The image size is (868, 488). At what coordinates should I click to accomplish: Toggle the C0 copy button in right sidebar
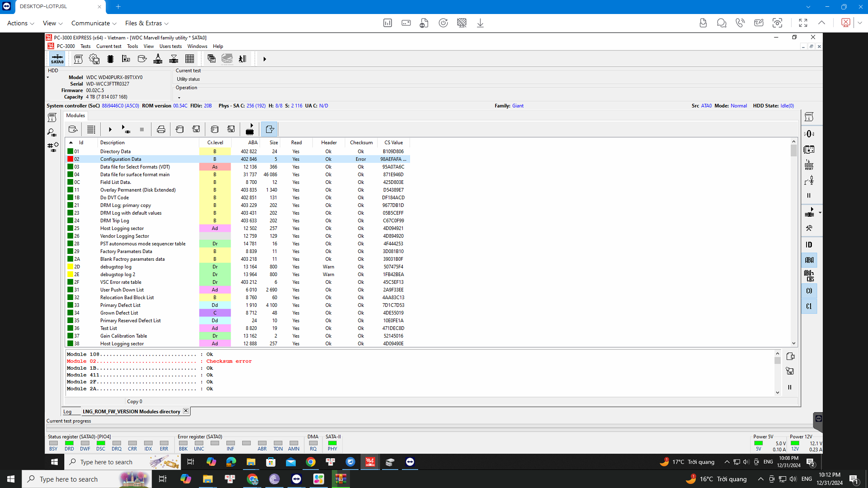(x=809, y=291)
